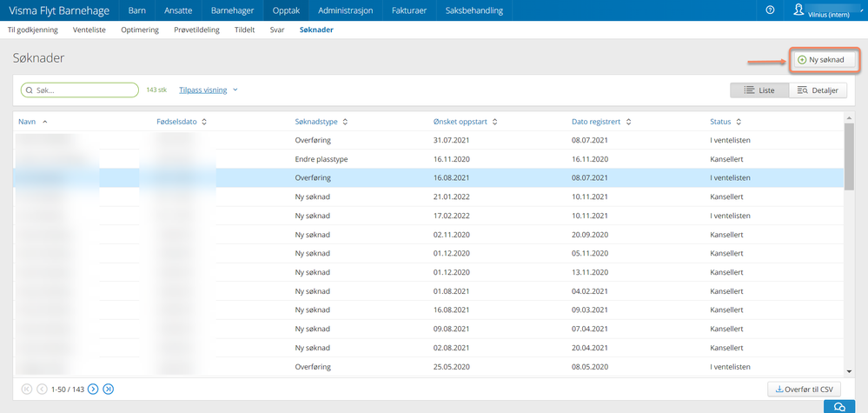Image resolution: width=868 pixels, height=413 pixels.
Task: Click the 143 stk count label
Action: point(156,90)
